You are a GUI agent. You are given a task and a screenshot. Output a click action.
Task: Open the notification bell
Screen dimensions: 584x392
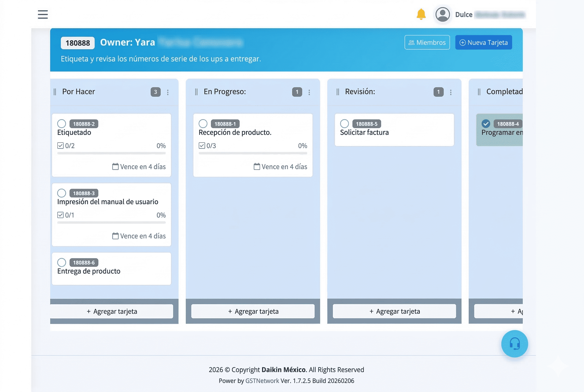click(421, 14)
